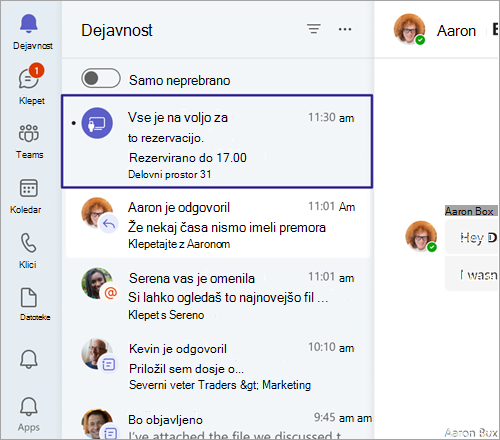Open the Teams section in the sidebar

[29, 133]
